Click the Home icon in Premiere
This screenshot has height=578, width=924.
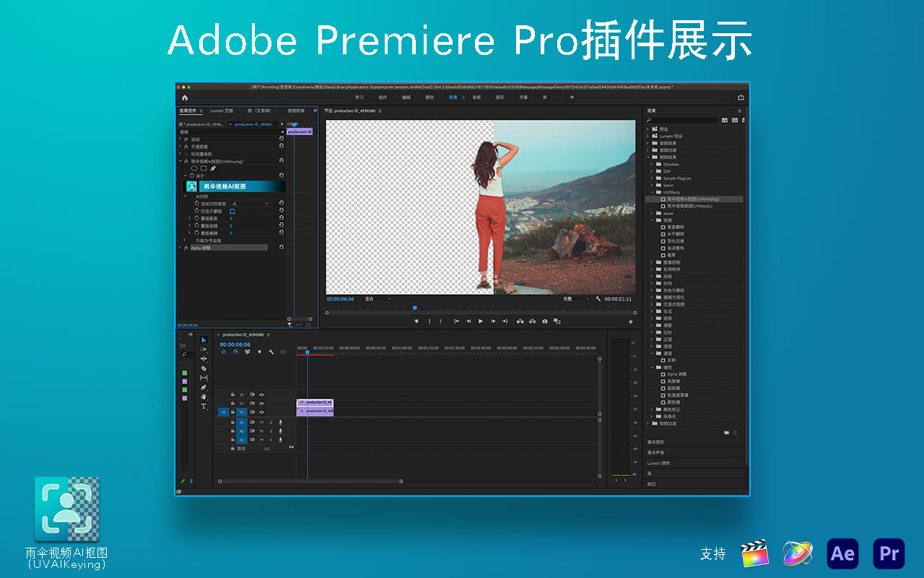tap(185, 98)
